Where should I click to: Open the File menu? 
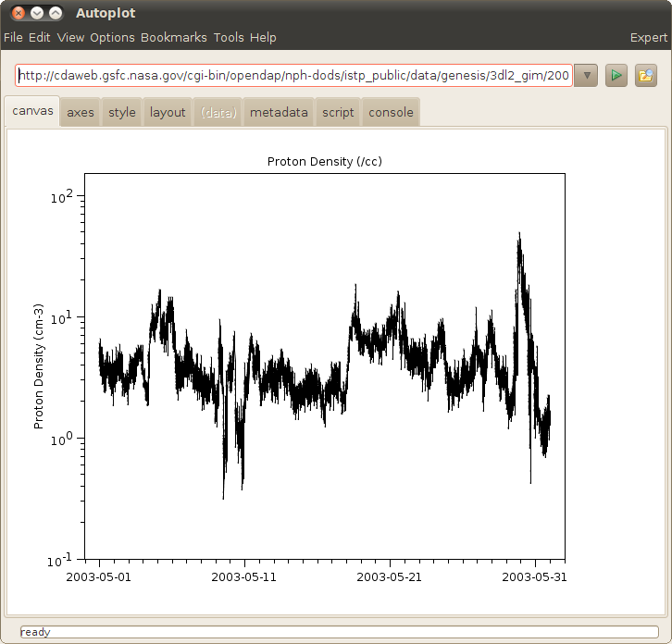click(13, 38)
